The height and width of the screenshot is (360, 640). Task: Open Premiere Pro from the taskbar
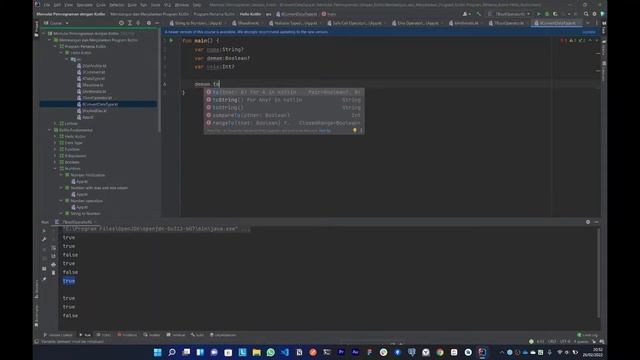point(341,352)
